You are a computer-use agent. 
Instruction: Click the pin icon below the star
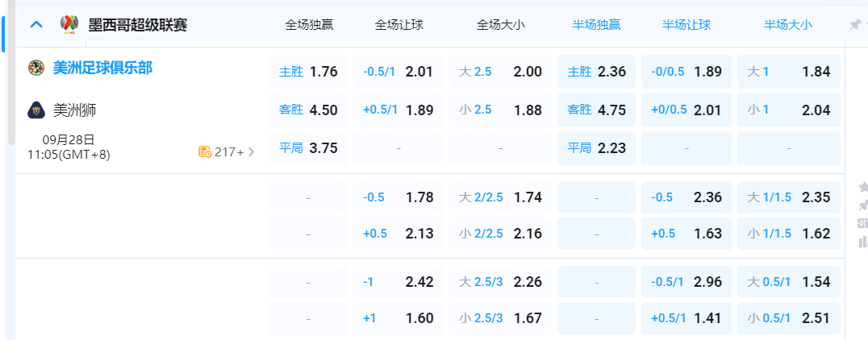[x=863, y=205]
